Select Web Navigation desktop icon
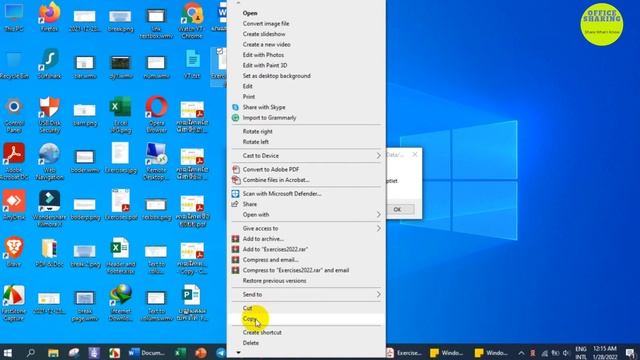The width and height of the screenshot is (640, 360). coord(49,162)
